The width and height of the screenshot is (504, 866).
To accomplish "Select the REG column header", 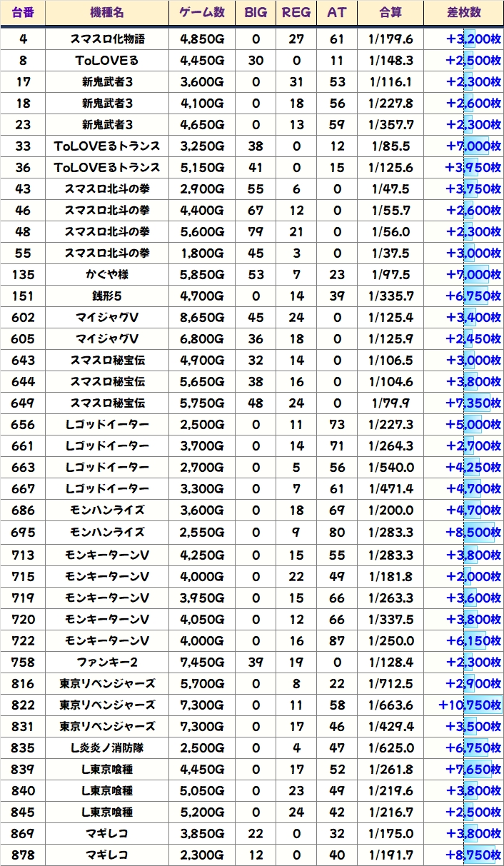I will (296, 13).
